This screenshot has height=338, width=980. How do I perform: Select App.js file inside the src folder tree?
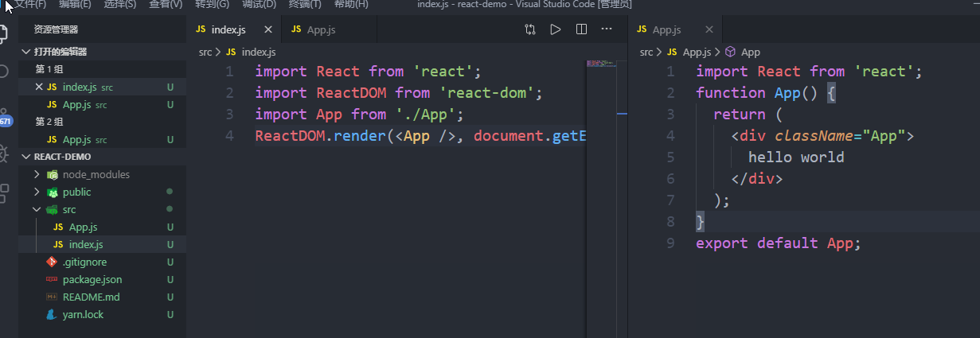click(x=102, y=227)
